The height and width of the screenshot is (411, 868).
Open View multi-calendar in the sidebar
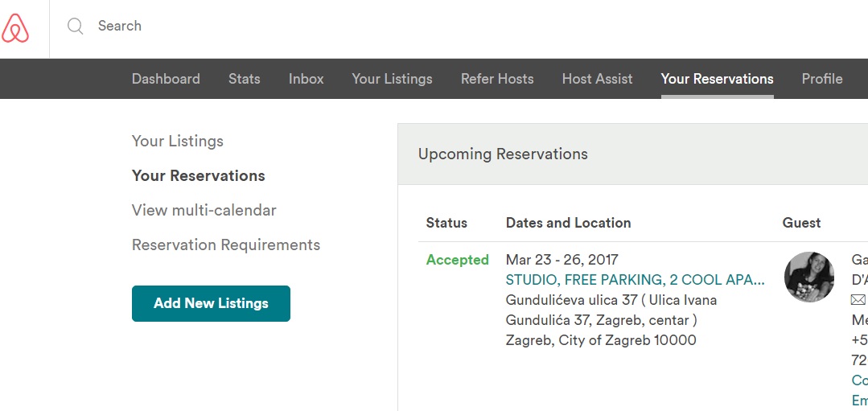[204, 211]
